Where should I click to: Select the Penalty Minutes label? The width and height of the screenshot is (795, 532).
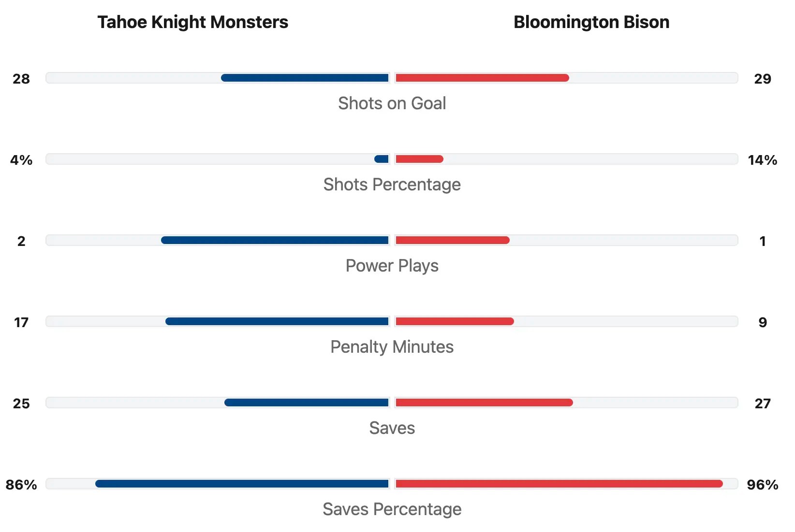[392, 347]
